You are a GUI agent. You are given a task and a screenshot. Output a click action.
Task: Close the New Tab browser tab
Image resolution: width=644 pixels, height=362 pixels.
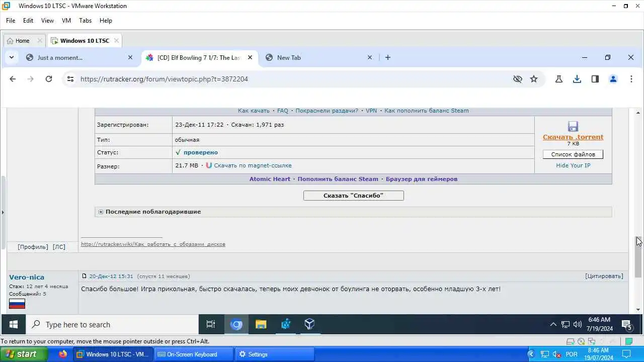370,57
